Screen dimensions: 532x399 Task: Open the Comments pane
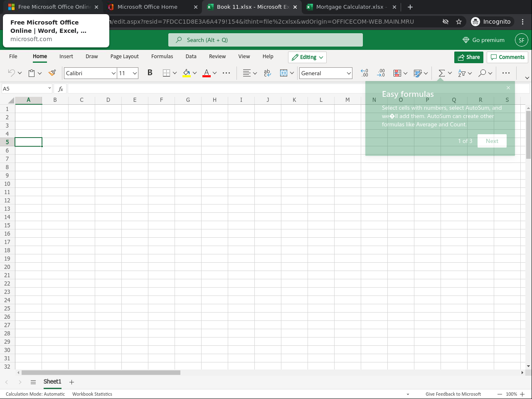click(507, 57)
